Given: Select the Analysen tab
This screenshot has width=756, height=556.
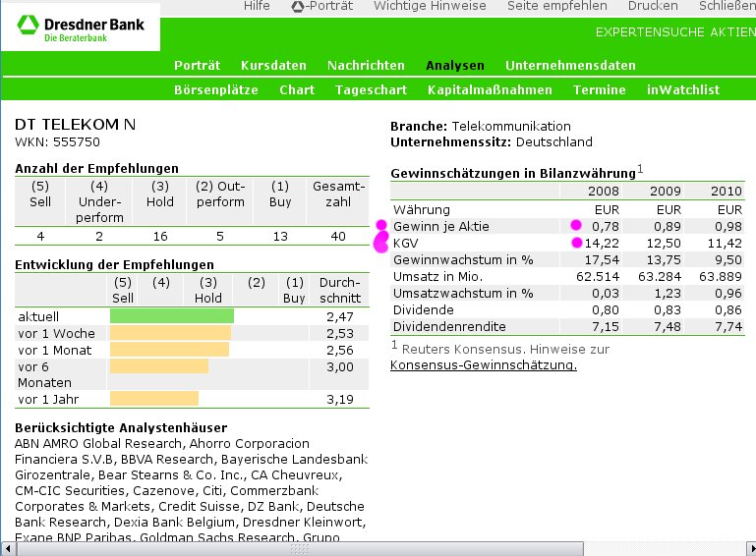Looking at the screenshot, I should [455, 66].
